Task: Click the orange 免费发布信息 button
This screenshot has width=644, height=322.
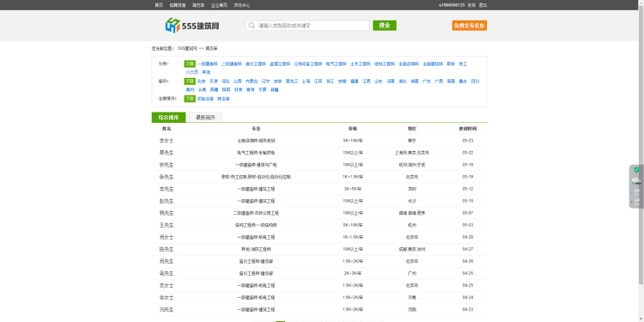Action: (470, 26)
